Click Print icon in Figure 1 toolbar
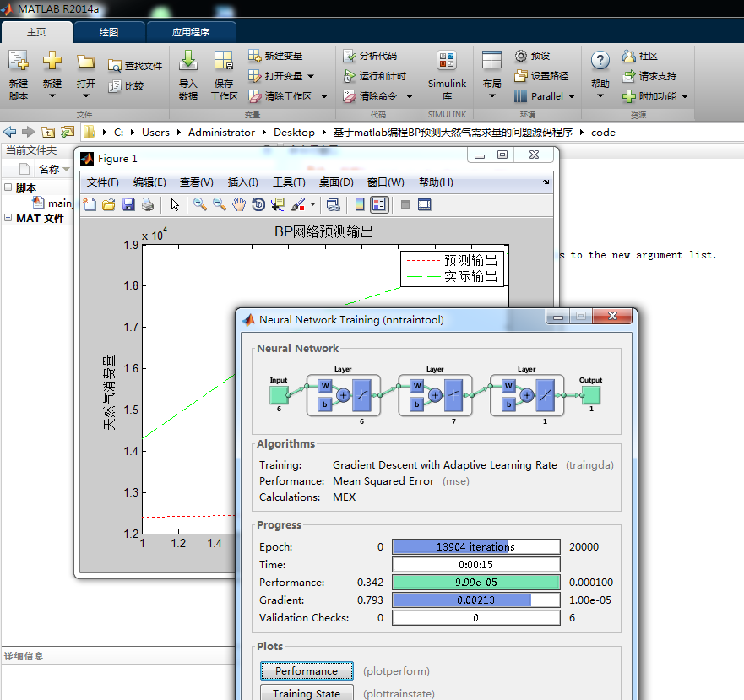This screenshot has width=744, height=700. point(148,204)
